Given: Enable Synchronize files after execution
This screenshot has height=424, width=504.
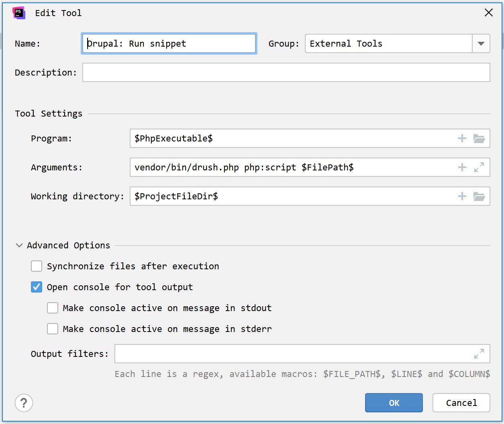Looking at the screenshot, I should 37,266.
